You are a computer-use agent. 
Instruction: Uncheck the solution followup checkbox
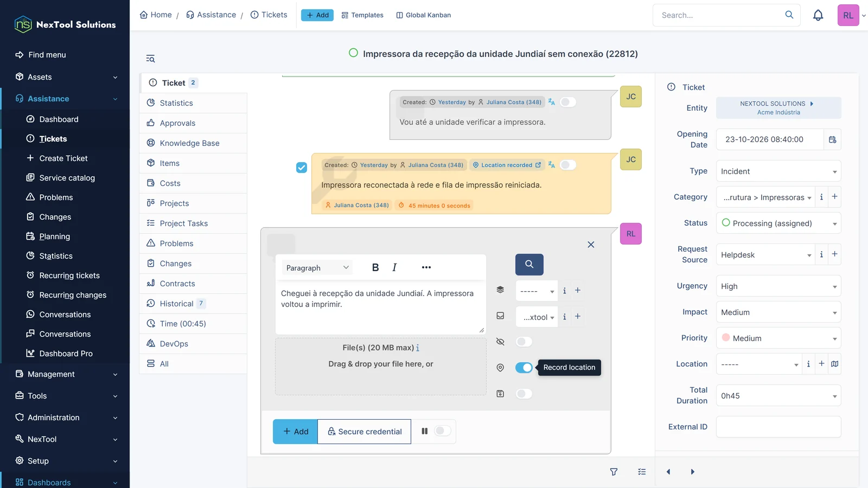click(x=302, y=168)
